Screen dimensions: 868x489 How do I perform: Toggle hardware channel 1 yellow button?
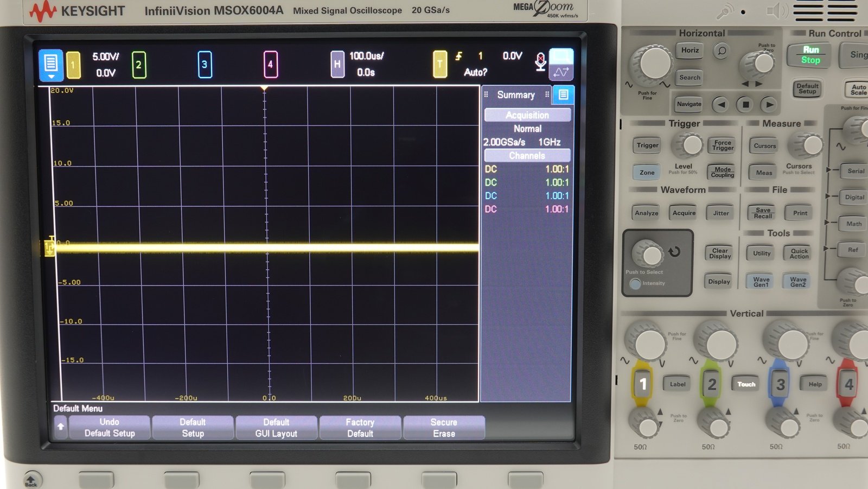[642, 384]
